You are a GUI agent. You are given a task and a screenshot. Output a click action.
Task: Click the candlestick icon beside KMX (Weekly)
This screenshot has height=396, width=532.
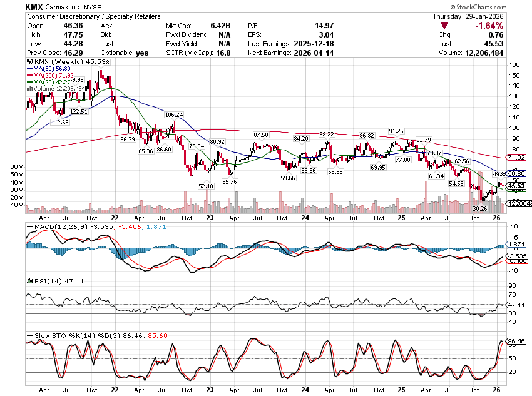(x=28, y=63)
